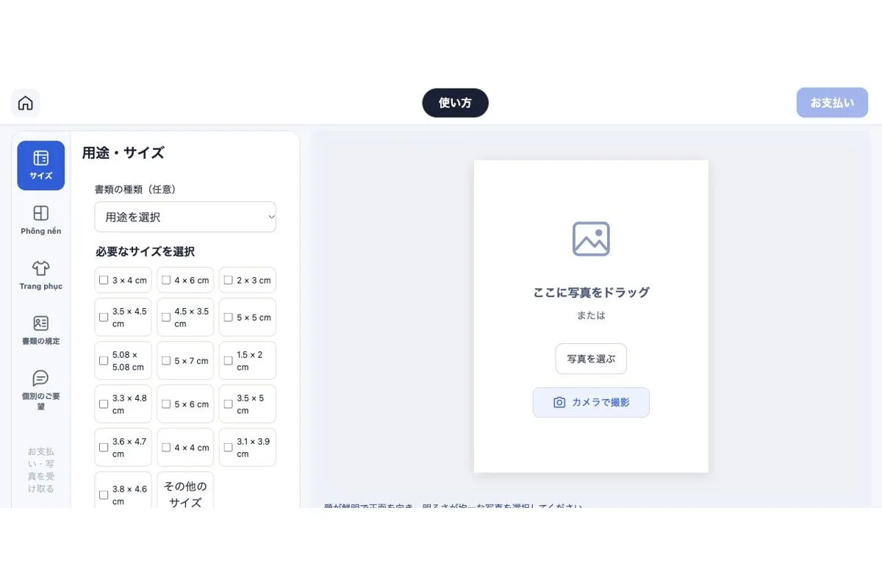Go to the home page icon
This screenshot has width=882, height=588.
click(26, 103)
